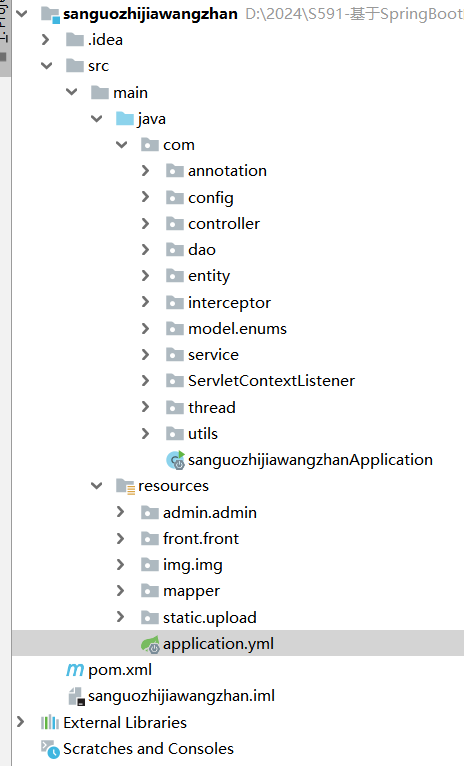Click the project root module icon

click(50, 14)
